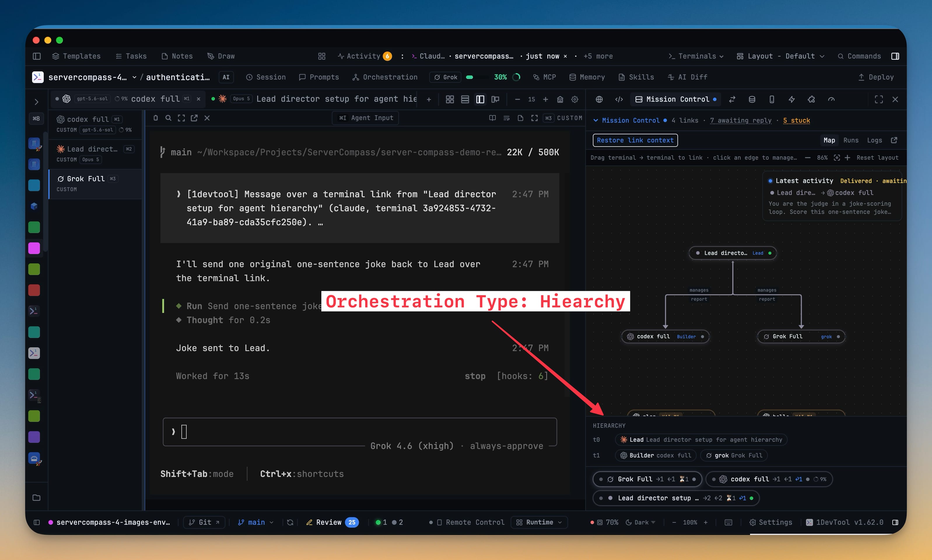Open the Templates menu
The image size is (932, 560).
click(x=76, y=56)
